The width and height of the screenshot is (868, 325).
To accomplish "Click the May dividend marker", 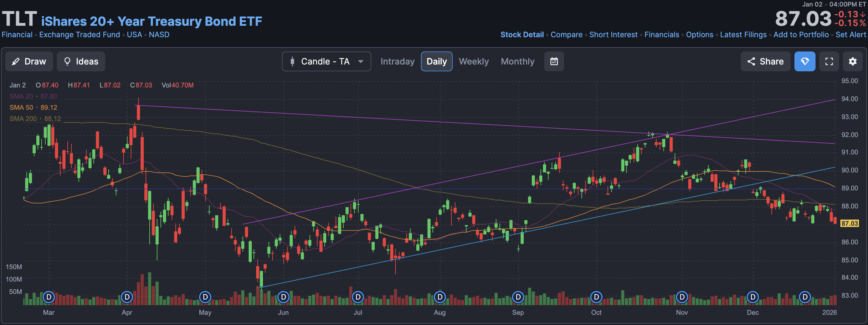I will 205,297.
